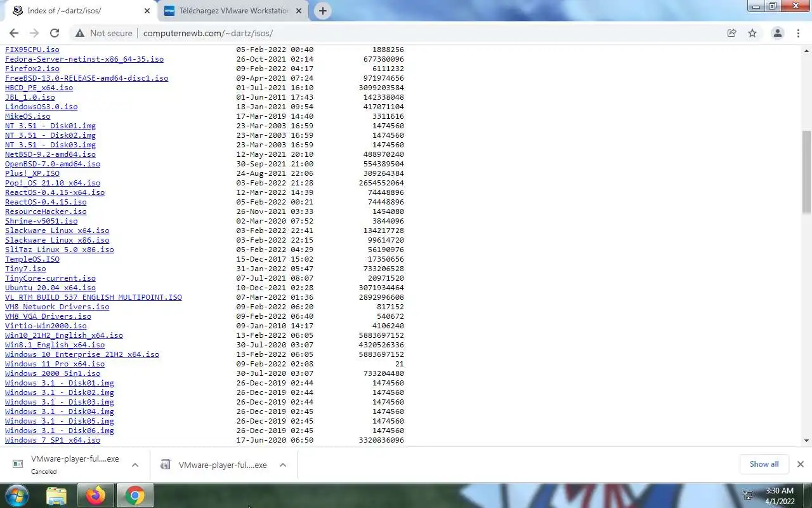The height and width of the screenshot is (508, 812).
Task: Expand options for second VMware-player download
Action: (283, 465)
